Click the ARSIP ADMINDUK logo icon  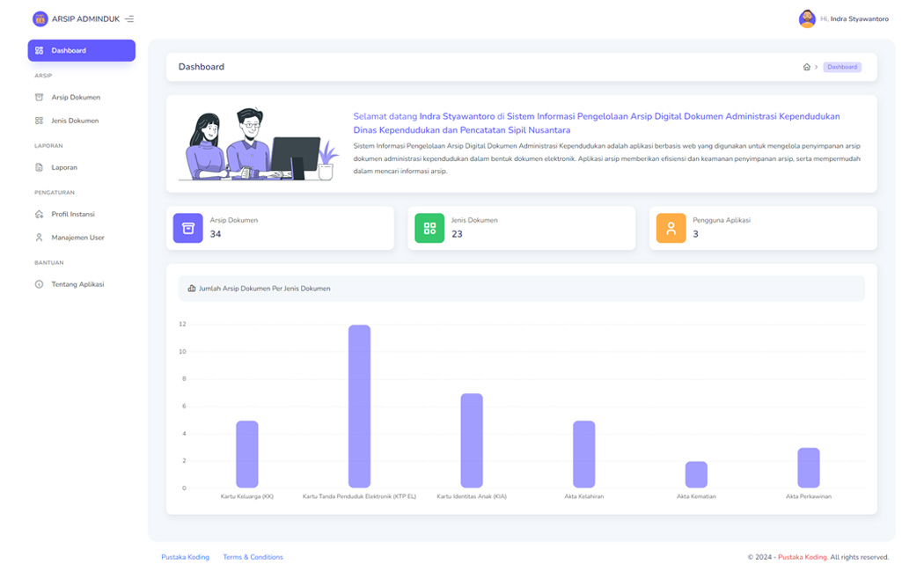pos(40,18)
